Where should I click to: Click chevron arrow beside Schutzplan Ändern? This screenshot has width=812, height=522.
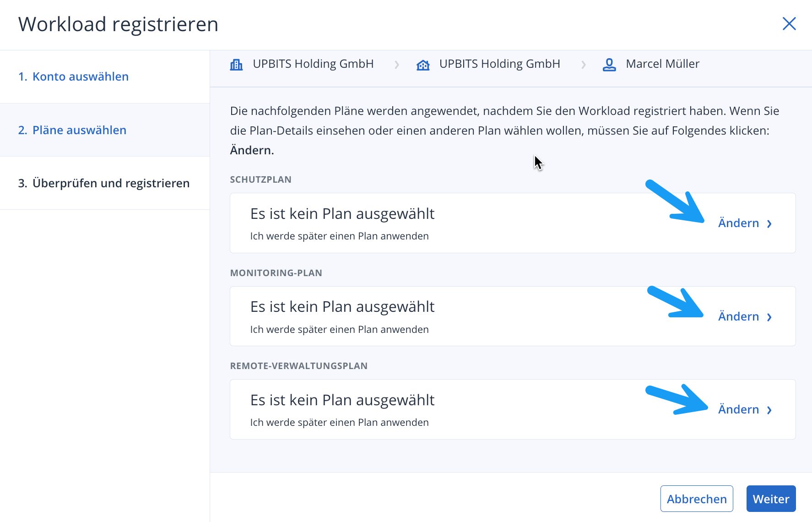769,224
